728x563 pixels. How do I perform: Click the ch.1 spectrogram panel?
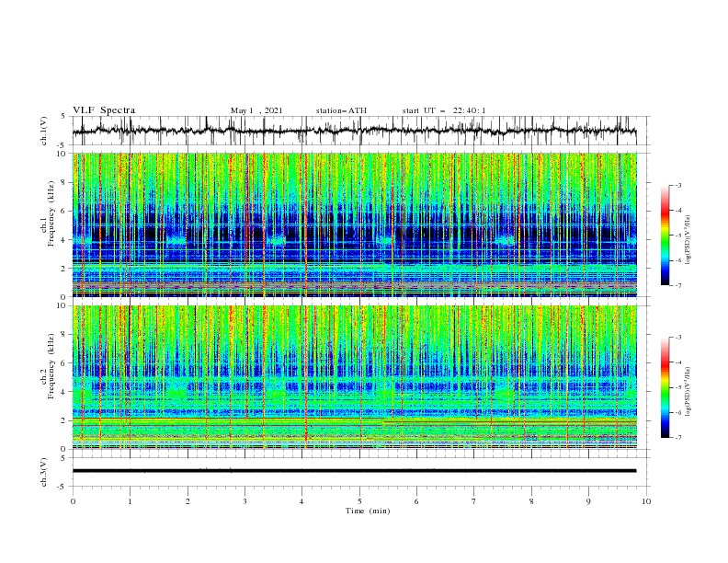[x=355, y=224]
